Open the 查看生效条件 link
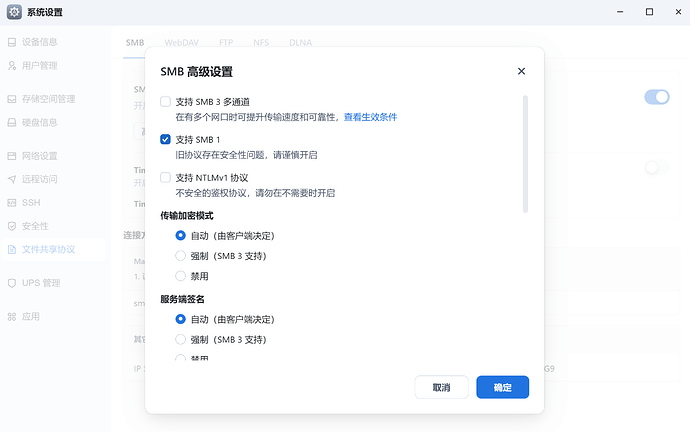Image resolution: width=690 pixels, height=432 pixels. point(370,117)
